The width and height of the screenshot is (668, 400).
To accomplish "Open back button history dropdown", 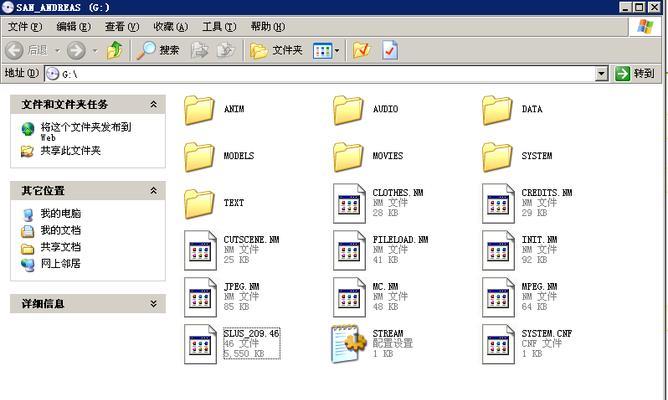I will pyautogui.click(x=57, y=51).
